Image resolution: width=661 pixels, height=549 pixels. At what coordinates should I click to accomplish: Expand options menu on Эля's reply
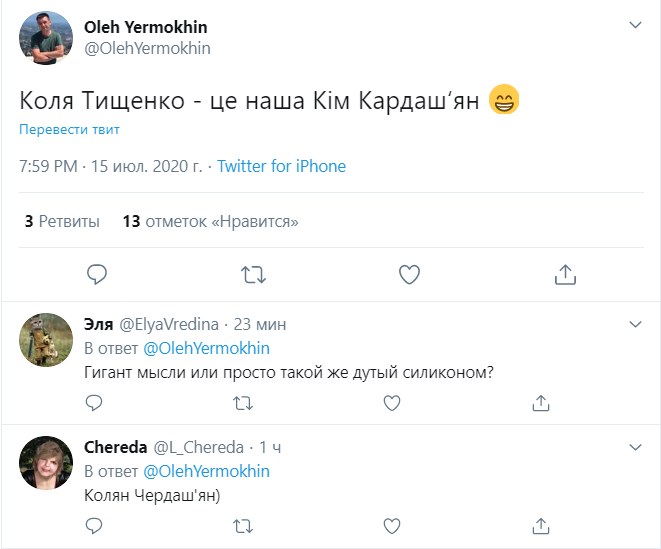(634, 324)
